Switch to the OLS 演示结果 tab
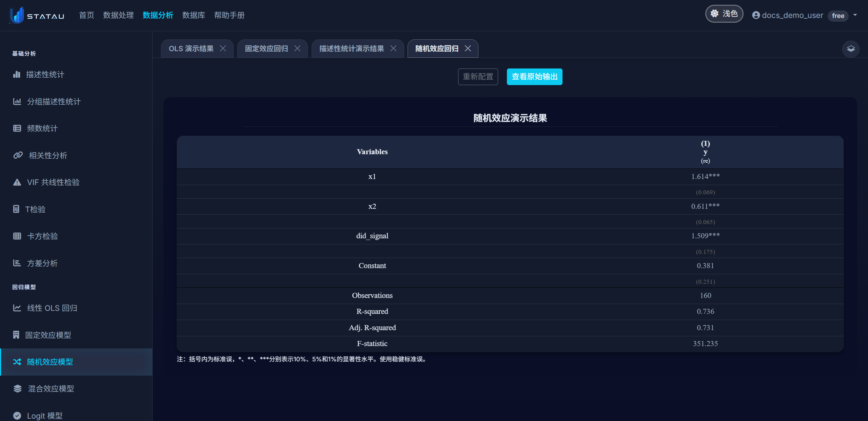Viewport: 868px width, 421px height. 191,48
